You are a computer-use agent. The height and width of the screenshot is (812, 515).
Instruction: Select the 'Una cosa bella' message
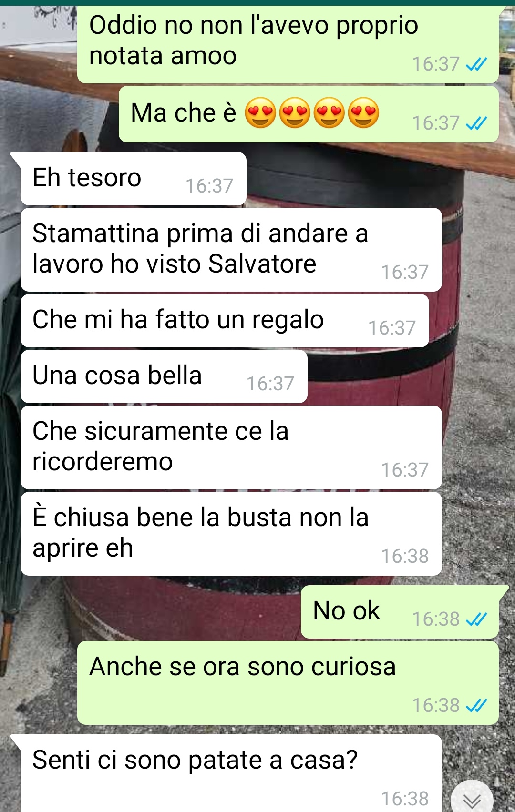click(164, 376)
